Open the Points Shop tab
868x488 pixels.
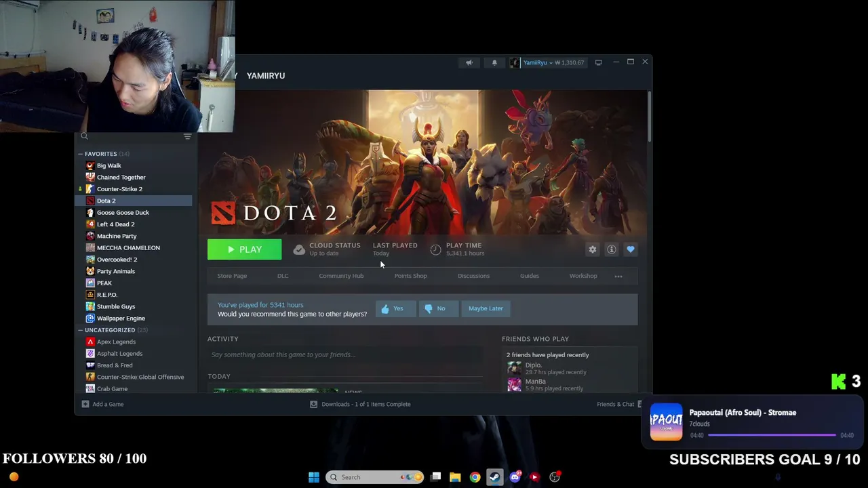(411, 276)
